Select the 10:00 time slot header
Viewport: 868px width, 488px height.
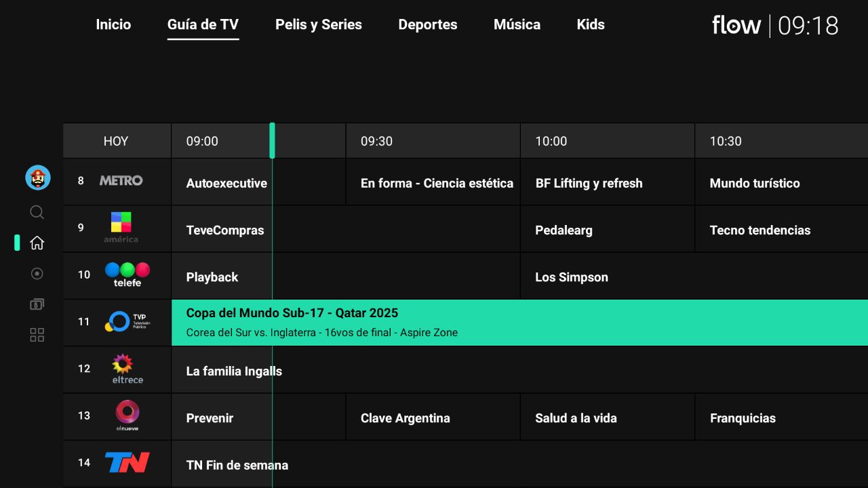point(551,141)
